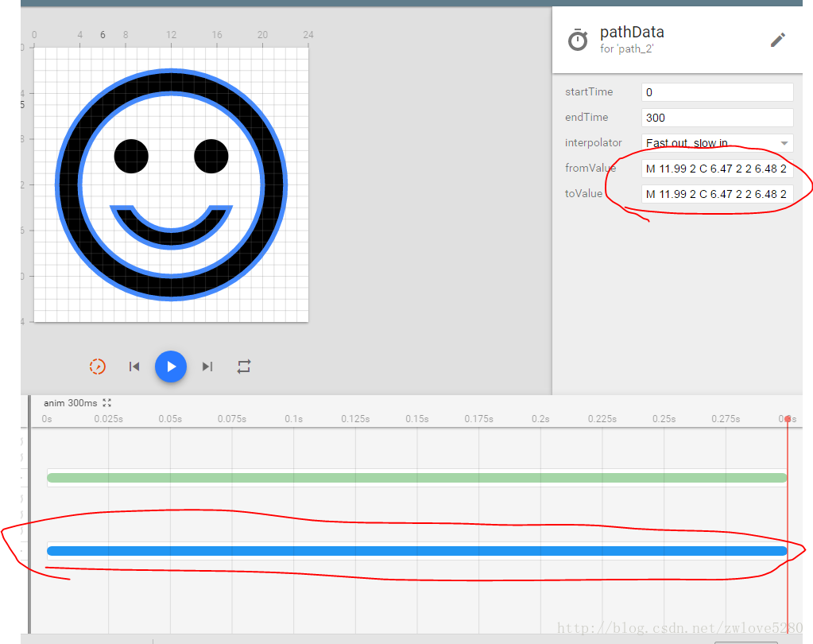Select the green animation bar in timeline

(417, 478)
